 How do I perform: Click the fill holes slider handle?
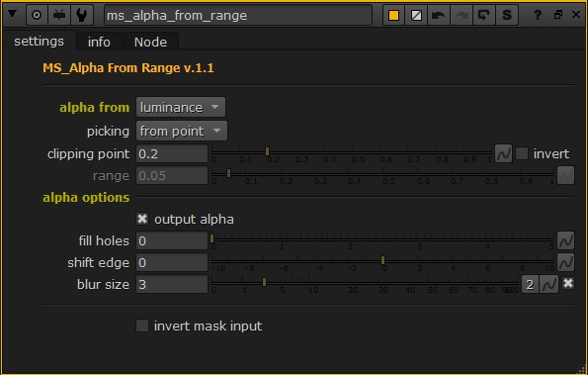[x=211, y=238]
